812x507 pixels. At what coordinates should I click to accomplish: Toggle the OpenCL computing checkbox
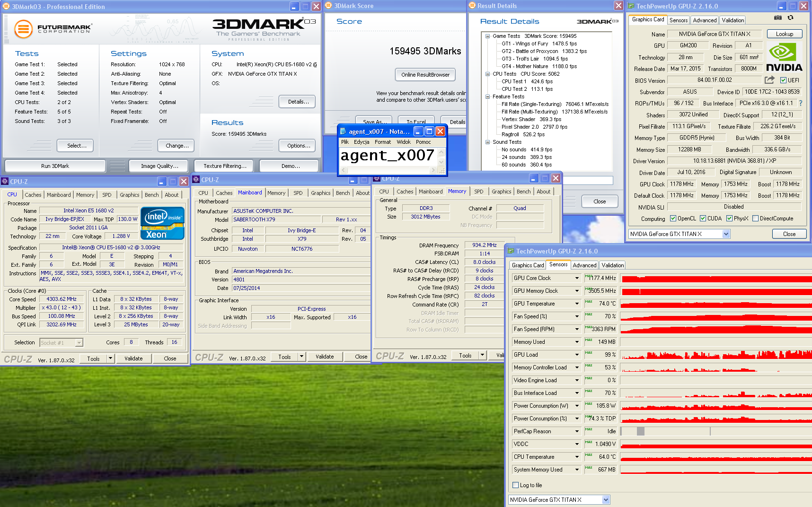[x=673, y=219]
